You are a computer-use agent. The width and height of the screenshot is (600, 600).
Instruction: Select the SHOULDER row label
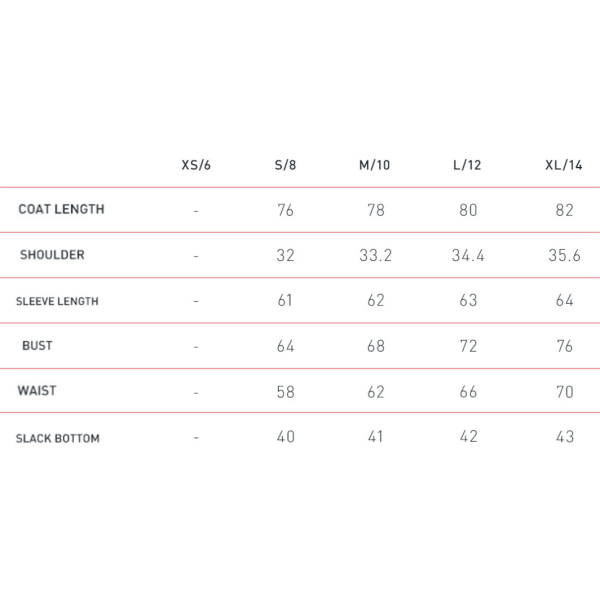[52, 254]
